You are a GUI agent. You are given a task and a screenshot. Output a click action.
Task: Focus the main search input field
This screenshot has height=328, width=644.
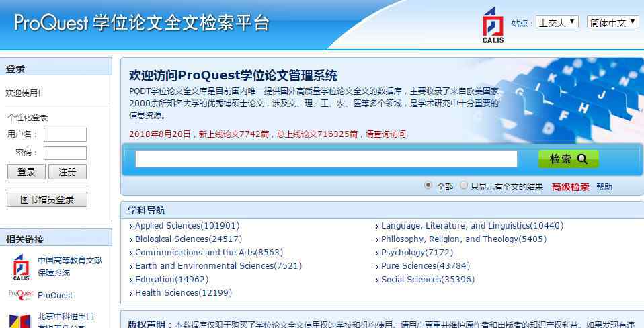click(x=326, y=159)
